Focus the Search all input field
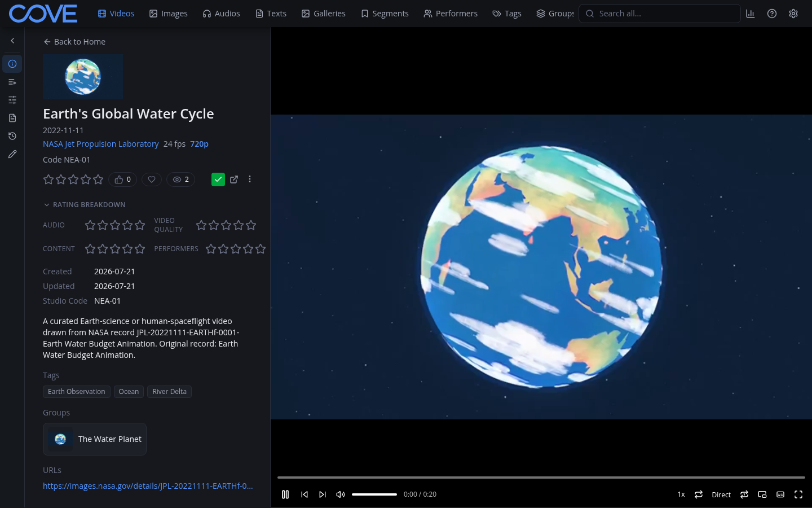812x508 pixels. click(x=660, y=14)
